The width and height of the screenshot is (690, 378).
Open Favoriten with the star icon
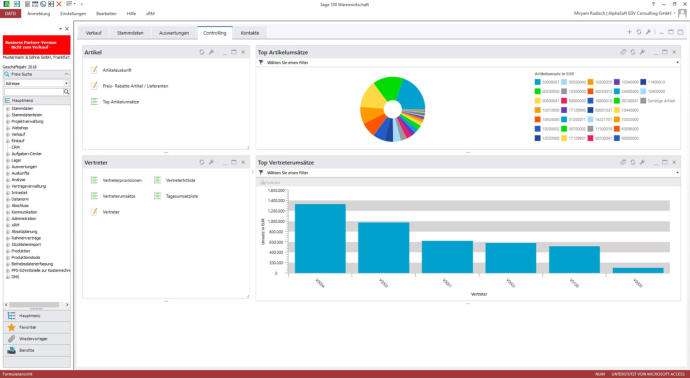click(37, 327)
